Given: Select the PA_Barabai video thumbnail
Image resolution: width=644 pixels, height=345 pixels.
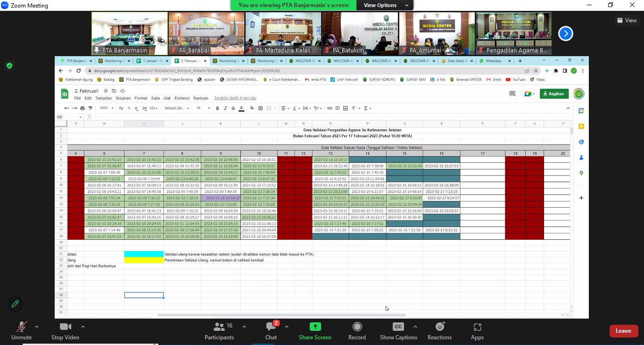Looking at the screenshot, I should click(x=206, y=34).
